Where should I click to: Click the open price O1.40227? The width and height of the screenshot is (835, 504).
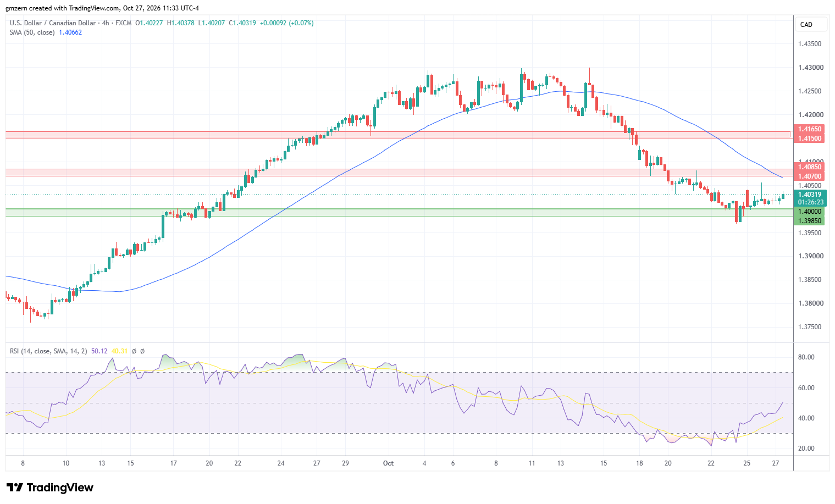pos(149,23)
